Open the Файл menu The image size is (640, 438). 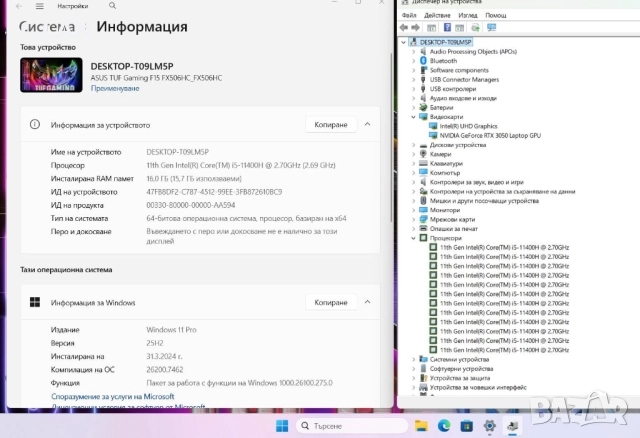tap(409, 15)
